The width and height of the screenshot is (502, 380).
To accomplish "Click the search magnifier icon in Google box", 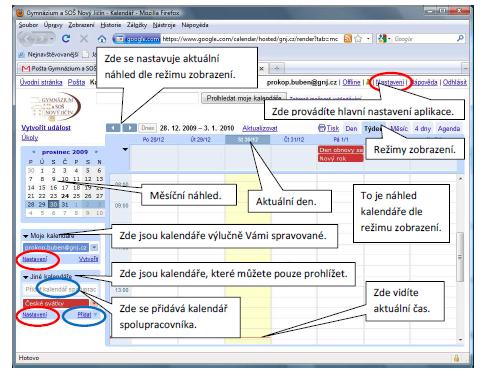I will 460,39.
